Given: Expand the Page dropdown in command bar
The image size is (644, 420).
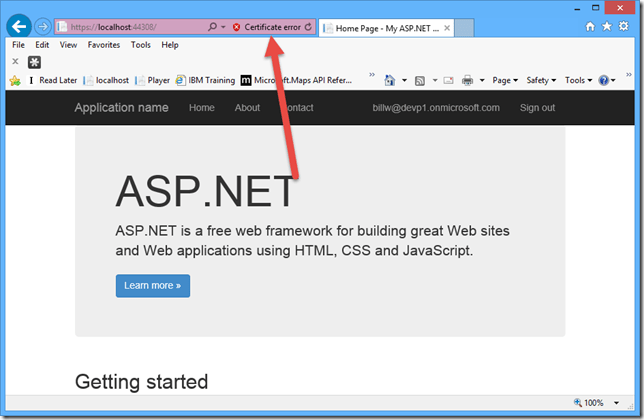Looking at the screenshot, I should (x=504, y=80).
